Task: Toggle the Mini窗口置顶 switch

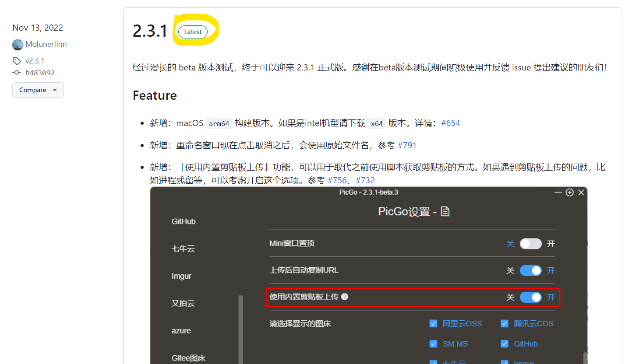Action: click(x=531, y=244)
